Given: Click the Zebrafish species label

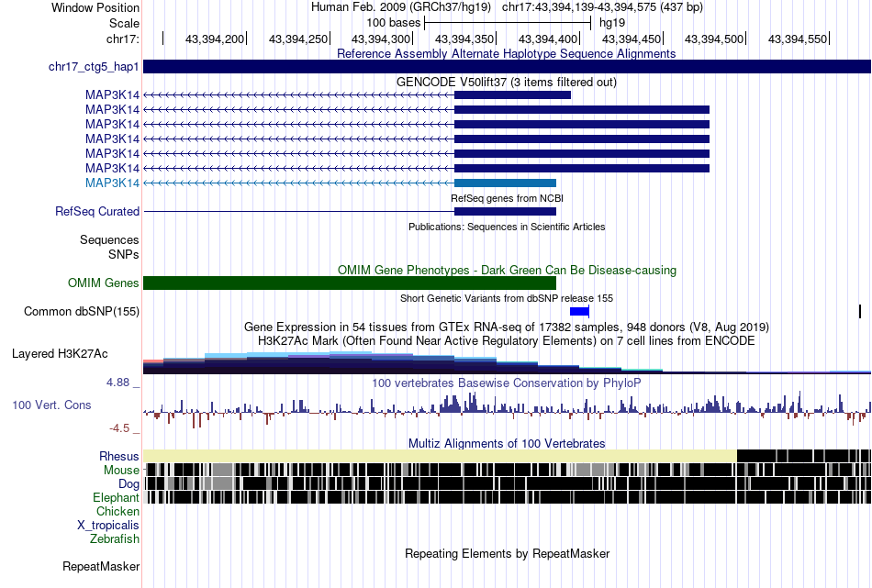Looking at the screenshot, I should (x=115, y=539).
